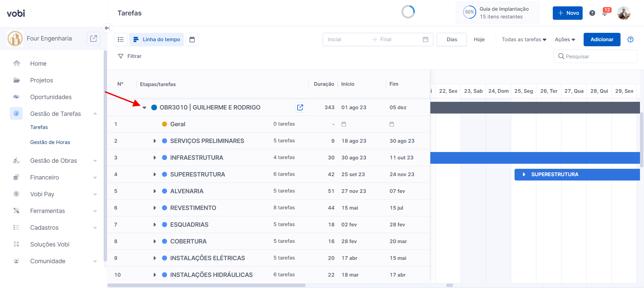Switch to list view icon
The image size is (644, 291).
tap(121, 40)
